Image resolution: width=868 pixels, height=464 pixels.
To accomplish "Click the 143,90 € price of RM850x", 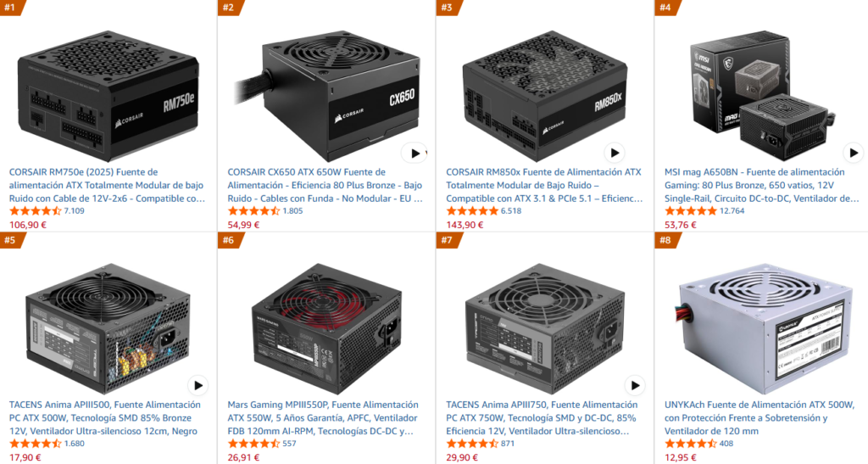I will click(465, 225).
